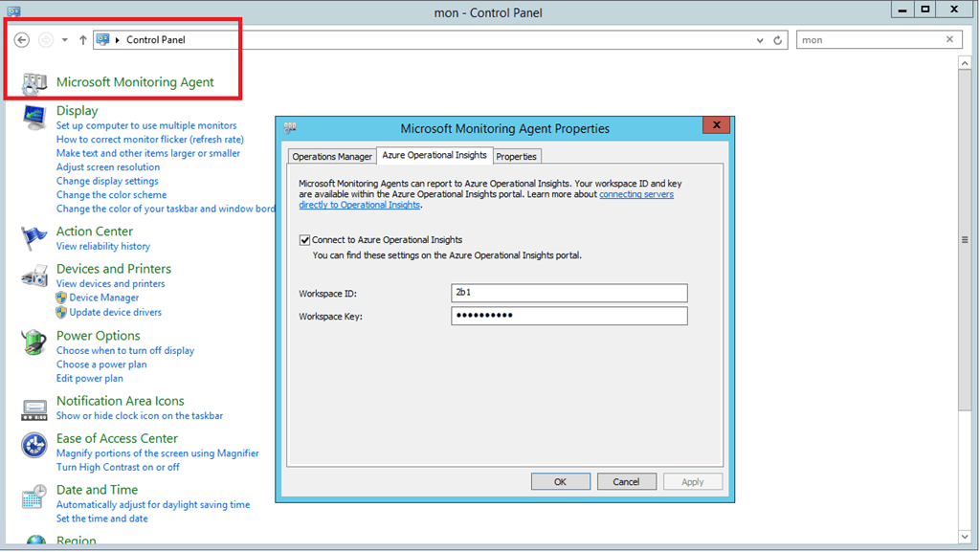The height and width of the screenshot is (552, 980).
Task: Click the Control Panel window title icon
Action: pyautogui.click(x=13, y=11)
